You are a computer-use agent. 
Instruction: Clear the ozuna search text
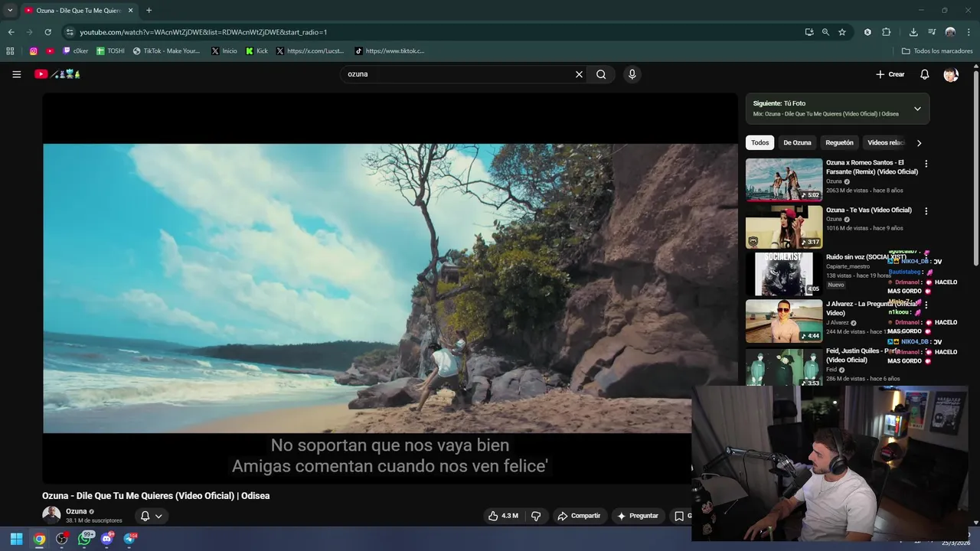coord(579,74)
